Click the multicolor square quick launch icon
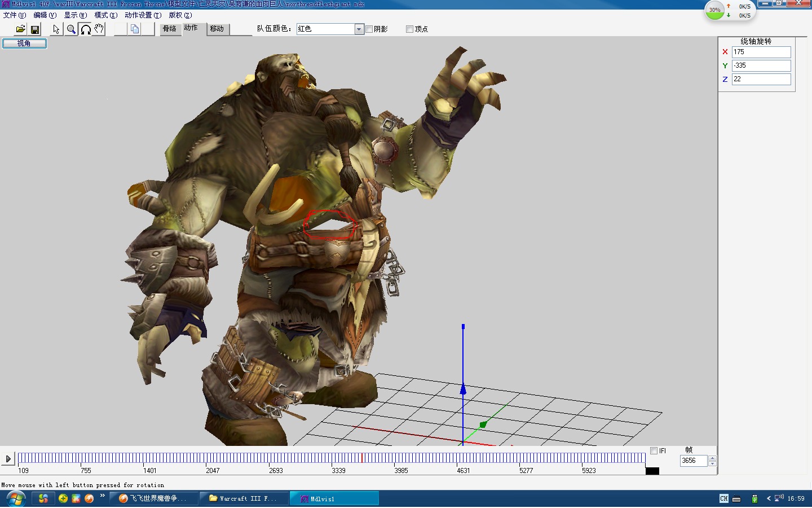This screenshot has width=812, height=508. [x=76, y=498]
